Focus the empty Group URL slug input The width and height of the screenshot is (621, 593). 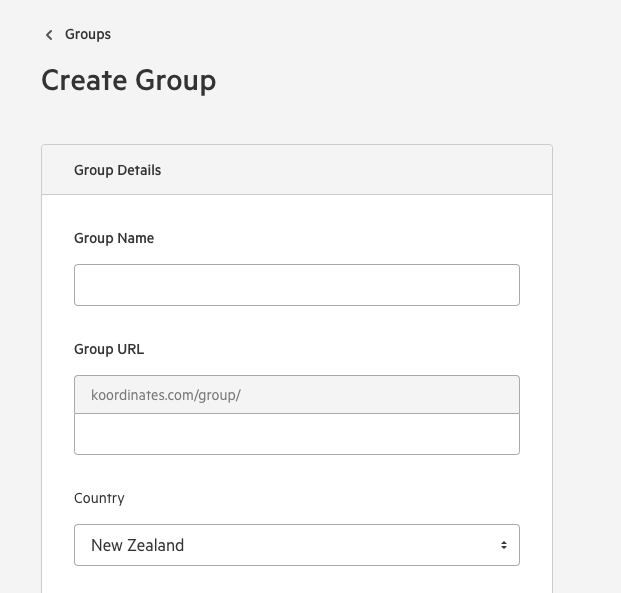point(297,434)
